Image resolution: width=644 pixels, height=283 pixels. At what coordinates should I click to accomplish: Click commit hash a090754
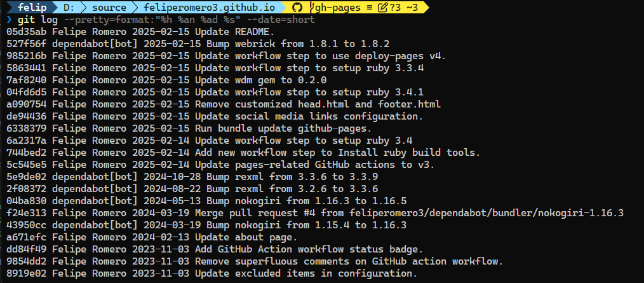(x=26, y=104)
